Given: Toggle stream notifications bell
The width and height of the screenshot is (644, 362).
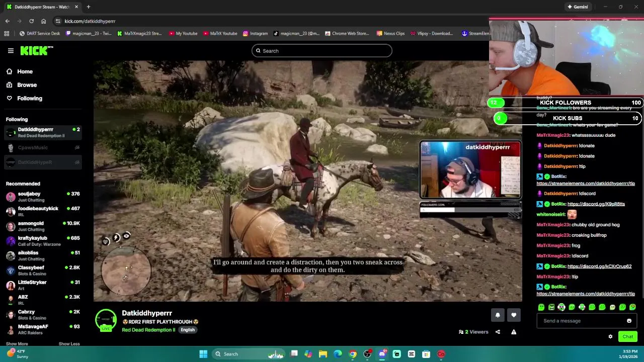Looking at the screenshot, I should pyautogui.click(x=498, y=315).
